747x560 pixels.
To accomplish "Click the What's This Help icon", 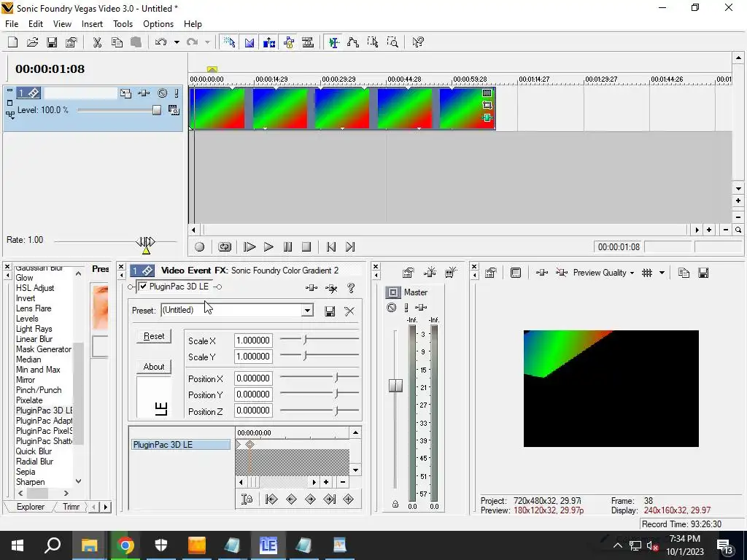I will 418,42.
